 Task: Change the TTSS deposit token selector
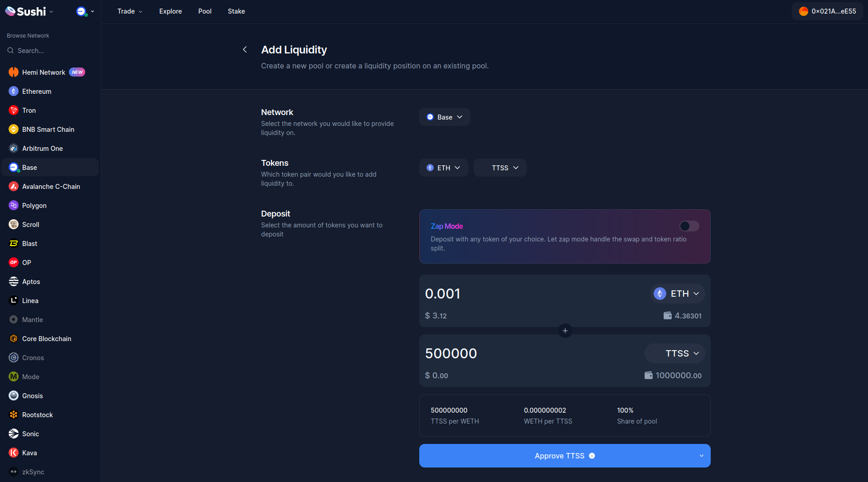tap(674, 353)
